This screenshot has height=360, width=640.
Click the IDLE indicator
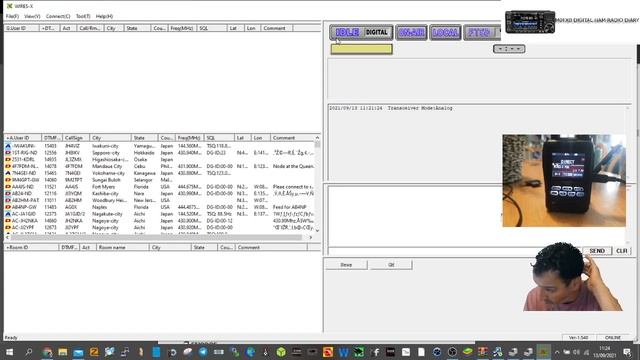(347, 32)
